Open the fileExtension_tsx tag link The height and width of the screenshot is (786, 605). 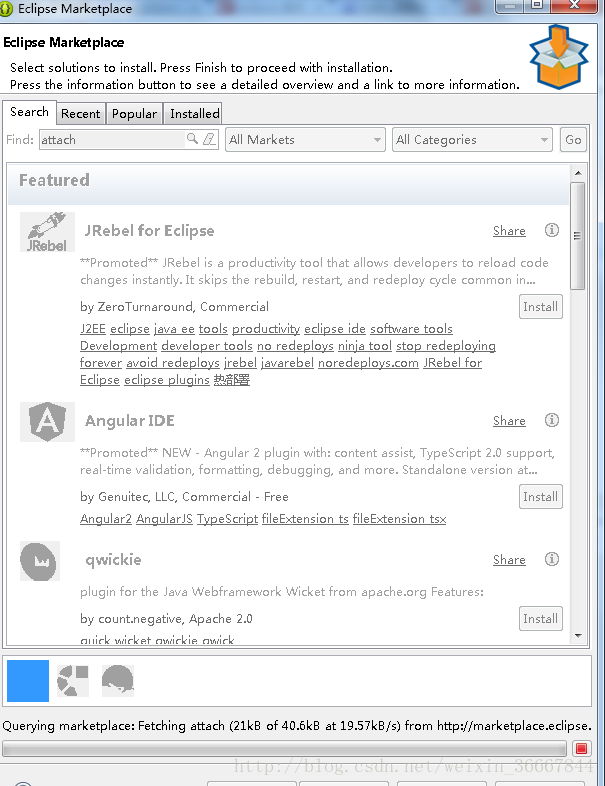point(399,519)
